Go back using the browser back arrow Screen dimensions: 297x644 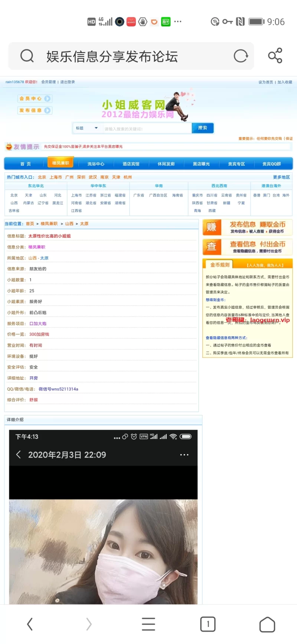[x=30, y=624]
